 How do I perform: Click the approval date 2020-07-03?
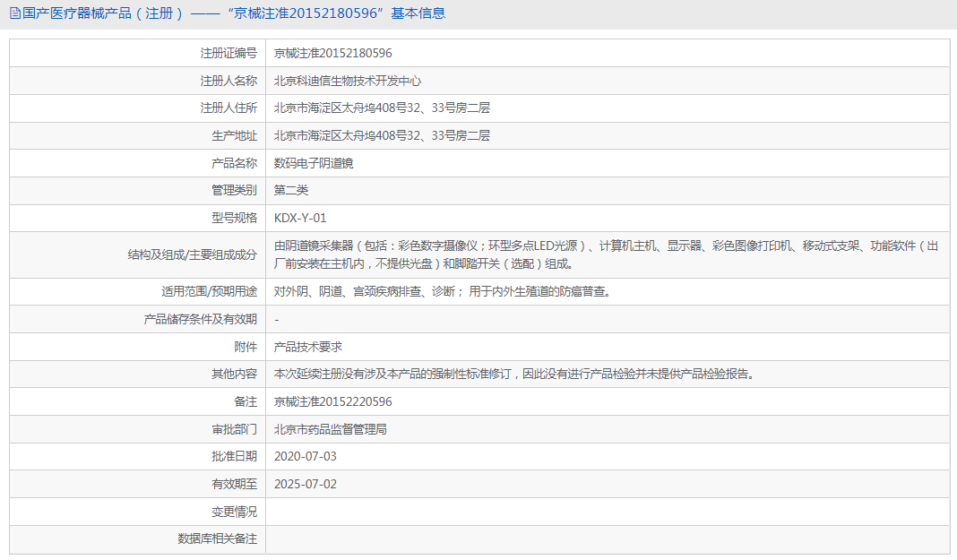(305, 456)
